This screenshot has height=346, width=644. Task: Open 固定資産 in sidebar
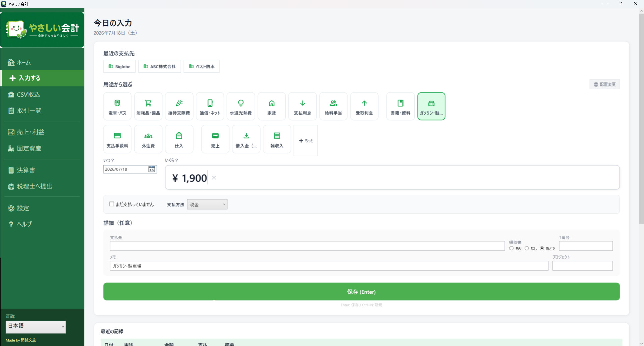[42, 148]
